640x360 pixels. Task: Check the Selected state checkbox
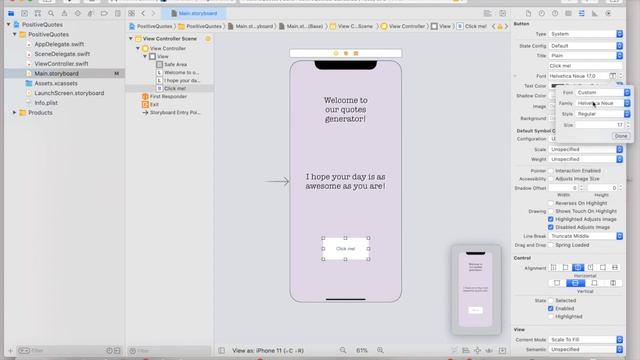(x=551, y=300)
